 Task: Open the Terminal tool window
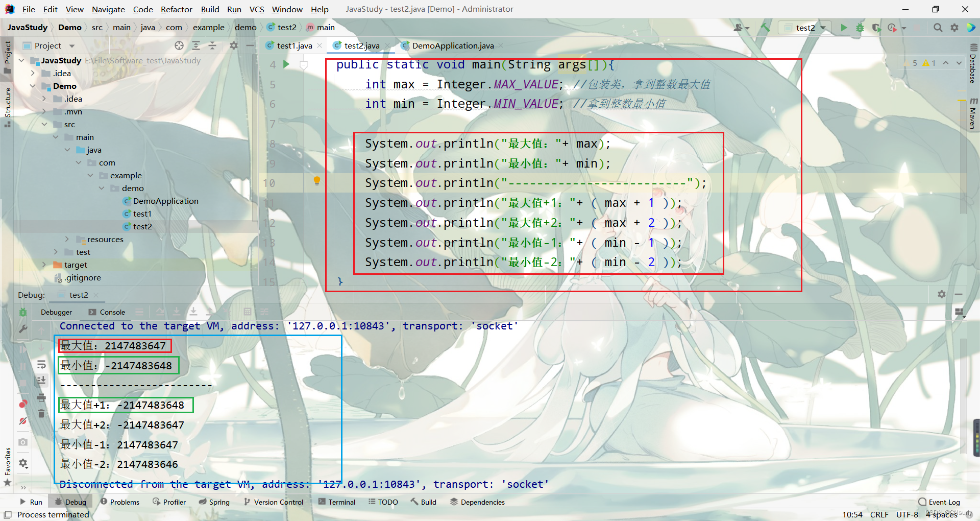337,502
